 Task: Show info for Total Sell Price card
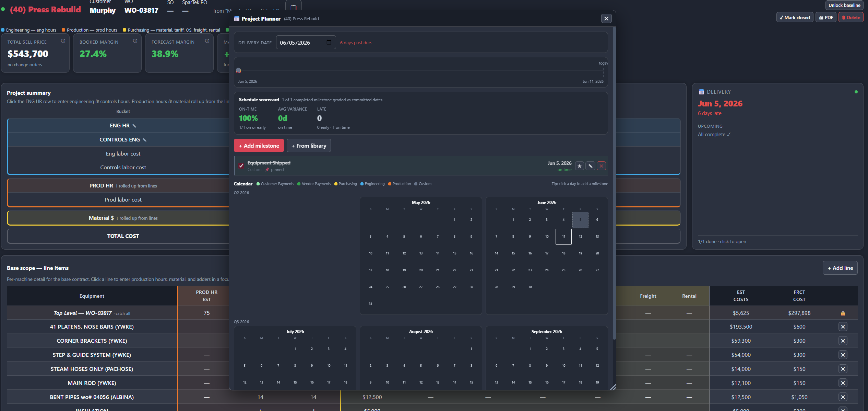click(63, 41)
